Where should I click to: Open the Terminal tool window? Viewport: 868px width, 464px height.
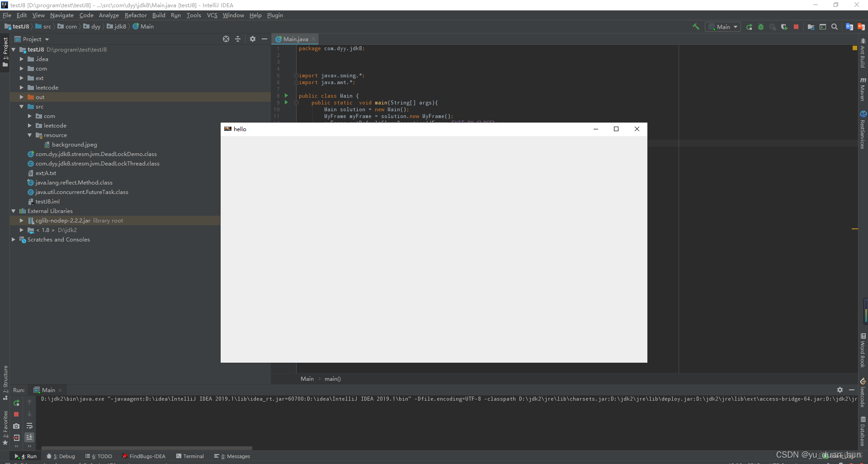pyautogui.click(x=190, y=456)
